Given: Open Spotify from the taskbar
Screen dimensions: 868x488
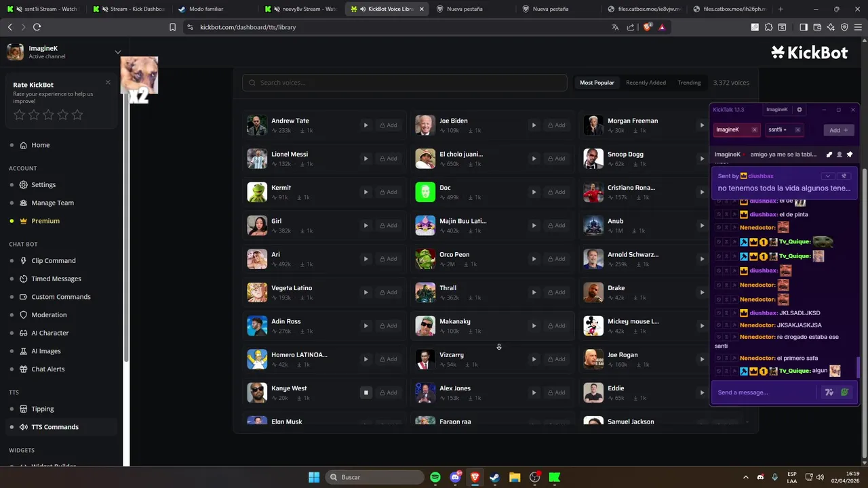Looking at the screenshot, I should coord(435,477).
